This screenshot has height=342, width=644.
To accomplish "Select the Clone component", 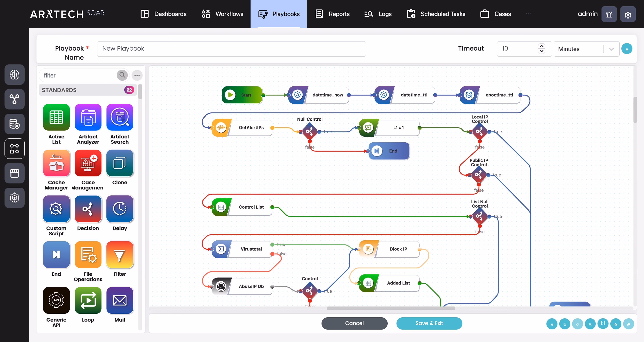I will (120, 163).
